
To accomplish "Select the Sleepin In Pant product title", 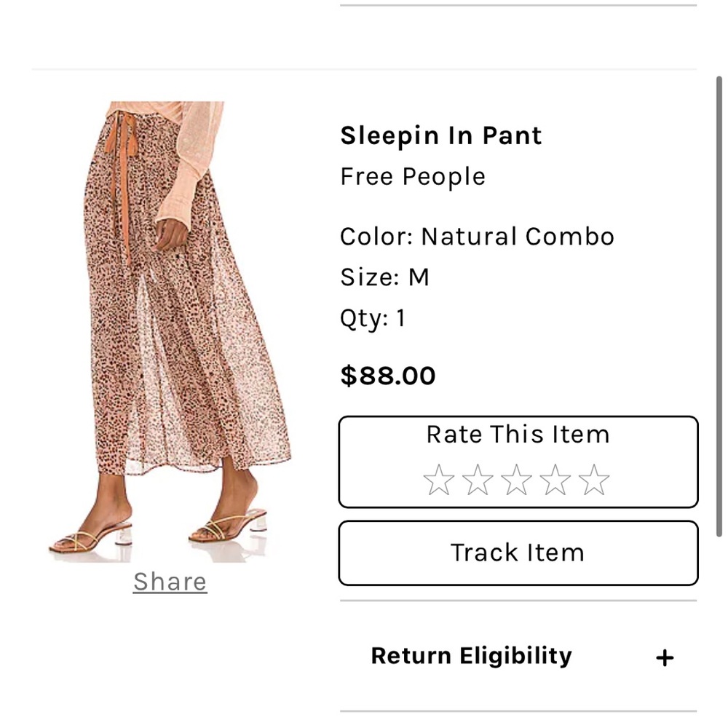I will [440, 135].
